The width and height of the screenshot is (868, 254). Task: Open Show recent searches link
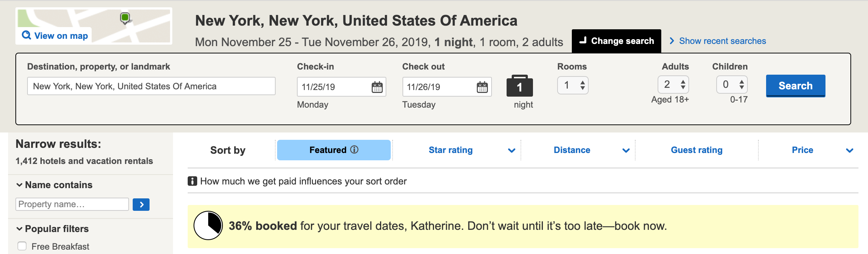722,41
